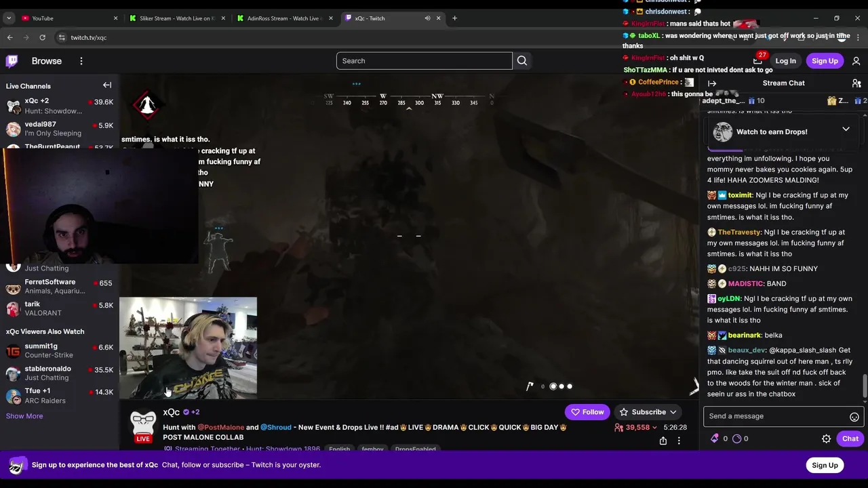Click the Log In button
The width and height of the screenshot is (868, 488).
pos(785,61)
